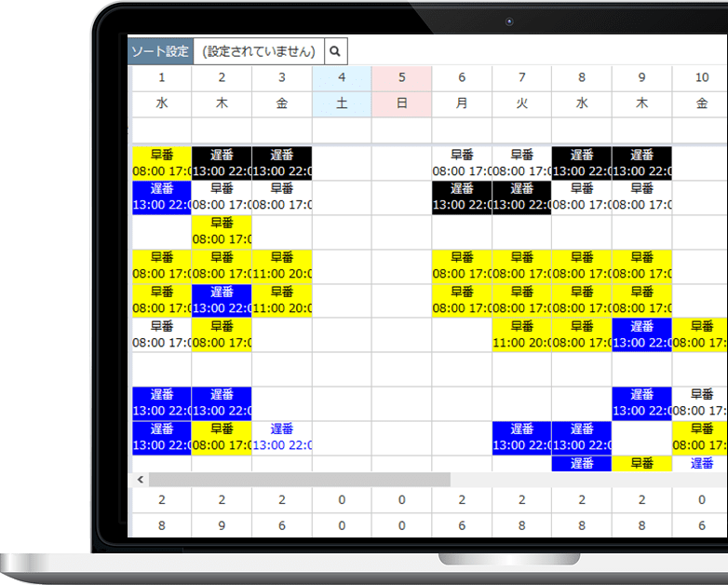The image size is (728, 585).
Task: Click the black 遅番 shift on day 8
Action: coord(582,163)
